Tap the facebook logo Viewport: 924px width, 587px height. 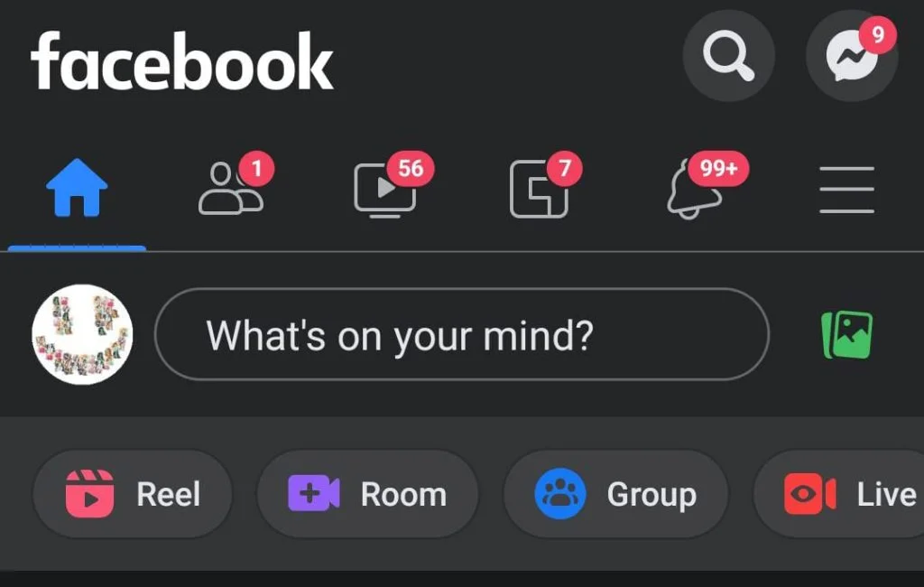pos(181,61)
